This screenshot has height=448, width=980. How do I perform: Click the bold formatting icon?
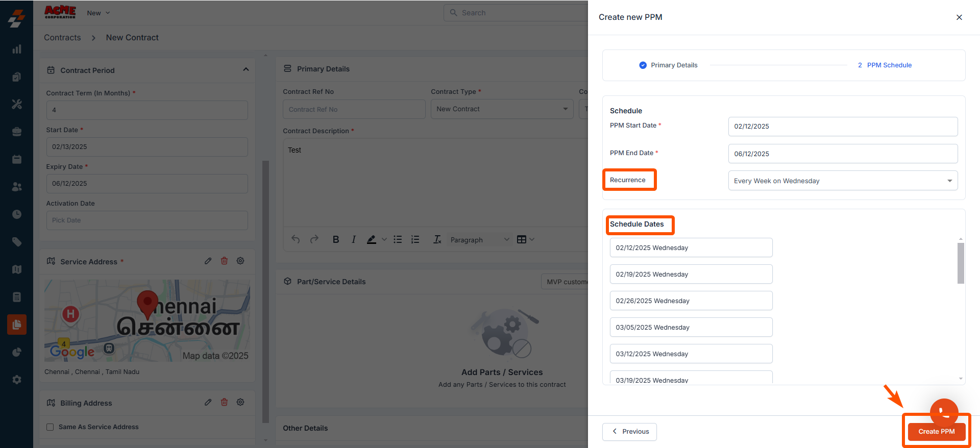(336, 239)
